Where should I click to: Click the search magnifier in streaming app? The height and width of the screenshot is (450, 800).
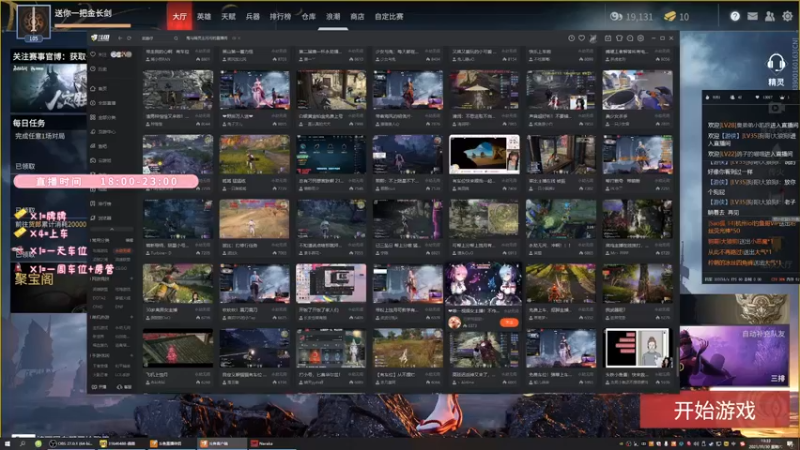click(176, 38)
